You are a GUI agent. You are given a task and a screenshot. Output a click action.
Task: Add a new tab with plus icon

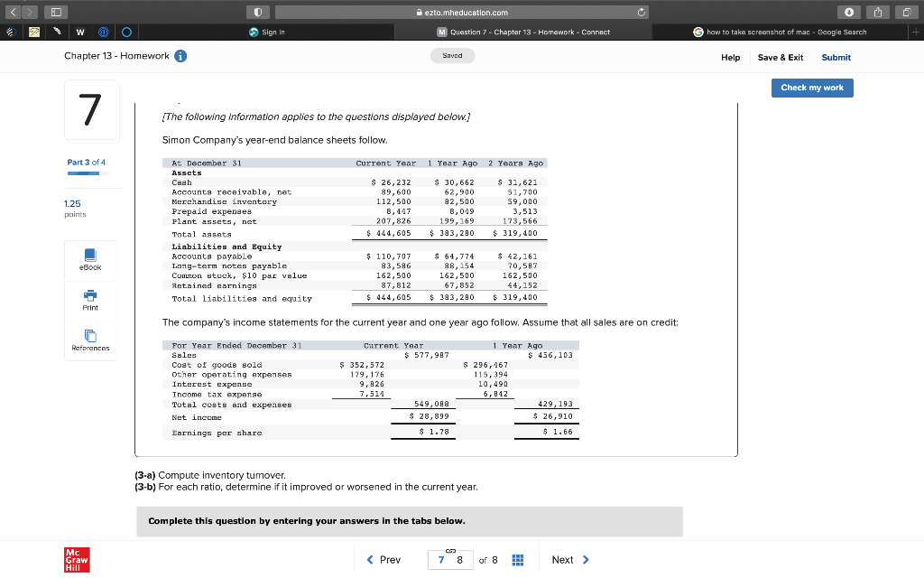(x=916, y=32)
